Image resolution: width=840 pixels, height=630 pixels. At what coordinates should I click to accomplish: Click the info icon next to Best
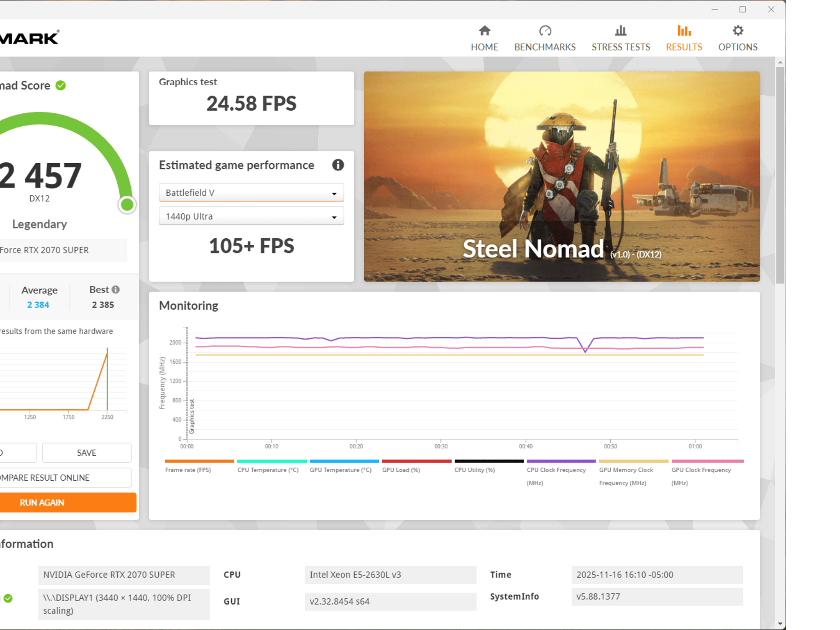pos(116,290)
